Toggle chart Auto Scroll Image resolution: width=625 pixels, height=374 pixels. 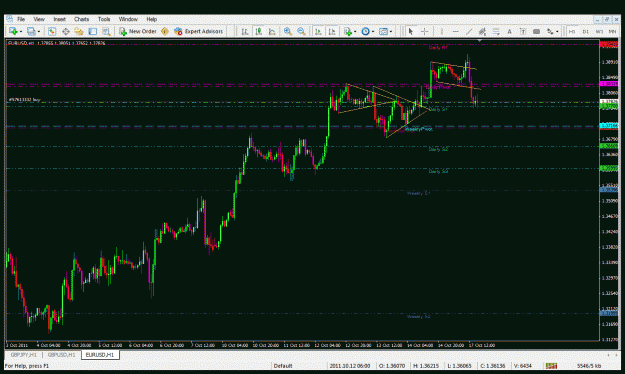(x=318, y=31)
